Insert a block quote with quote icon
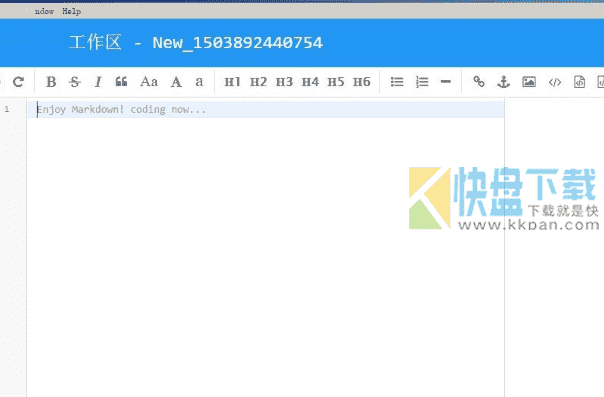The image size is (604, 397). [121, 82]
